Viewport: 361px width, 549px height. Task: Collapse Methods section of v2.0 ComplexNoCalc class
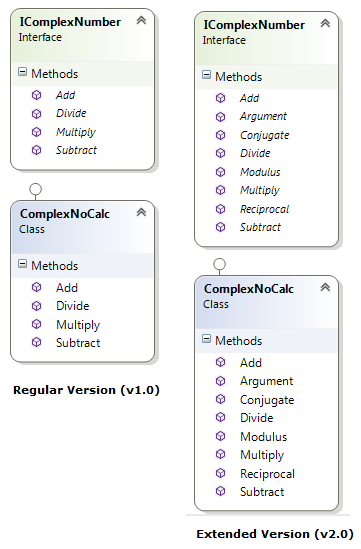pos(207,339)
